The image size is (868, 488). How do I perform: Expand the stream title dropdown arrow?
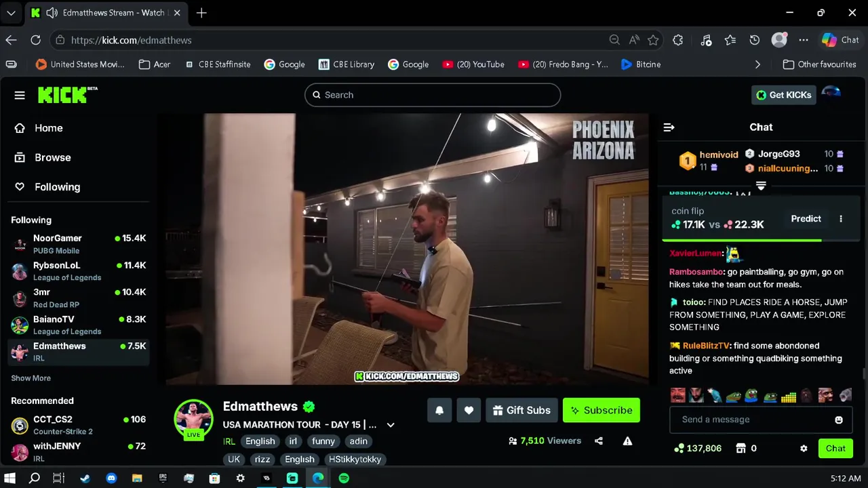point(391,425)
